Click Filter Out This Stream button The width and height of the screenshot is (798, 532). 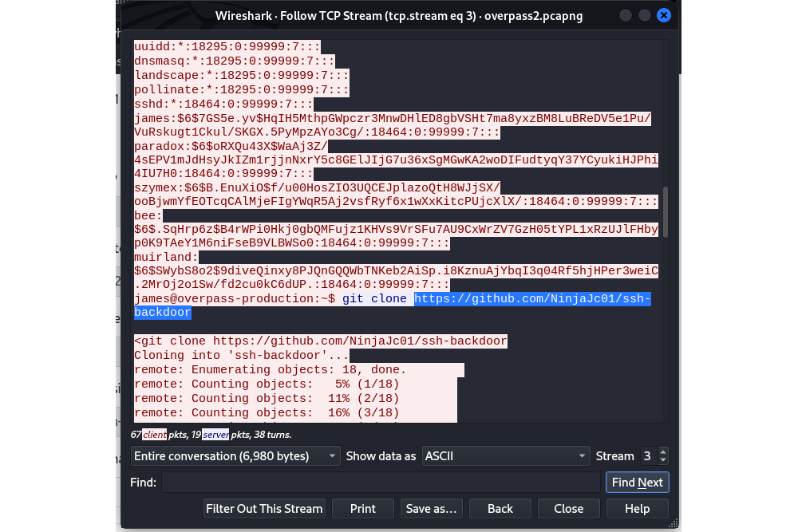(264, 509)
